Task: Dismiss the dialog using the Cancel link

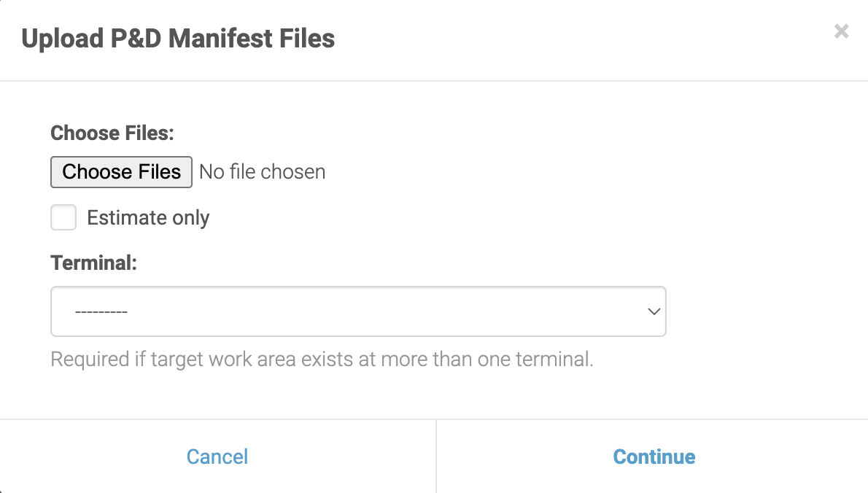Action: 217,457
